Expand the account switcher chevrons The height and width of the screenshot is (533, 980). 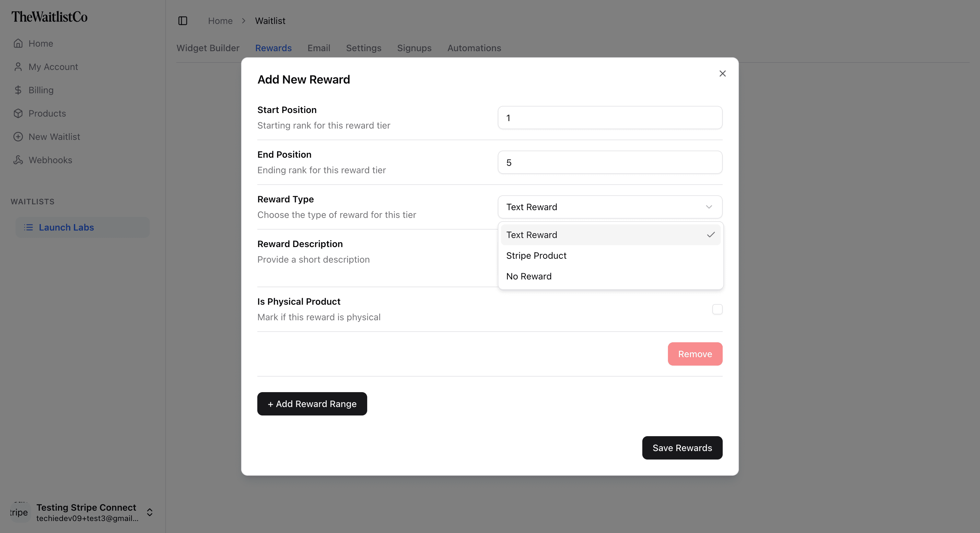(149, 512)
